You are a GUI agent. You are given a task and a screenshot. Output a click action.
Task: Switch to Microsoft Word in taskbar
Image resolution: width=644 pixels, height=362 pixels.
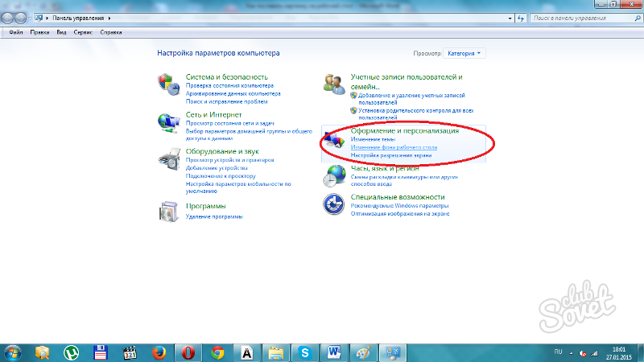pos(334,352)
